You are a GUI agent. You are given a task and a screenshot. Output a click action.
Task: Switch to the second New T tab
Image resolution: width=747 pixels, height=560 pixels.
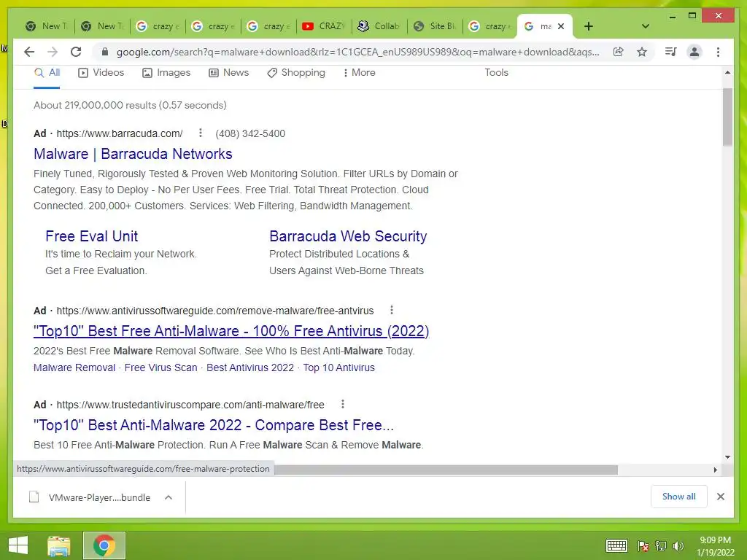tap(102, 26)
